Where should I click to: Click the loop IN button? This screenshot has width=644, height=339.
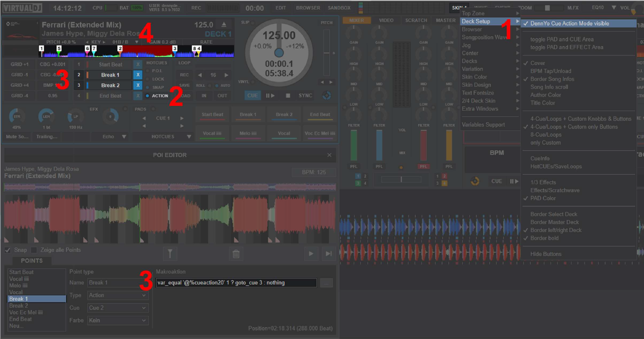coord(204,96)
